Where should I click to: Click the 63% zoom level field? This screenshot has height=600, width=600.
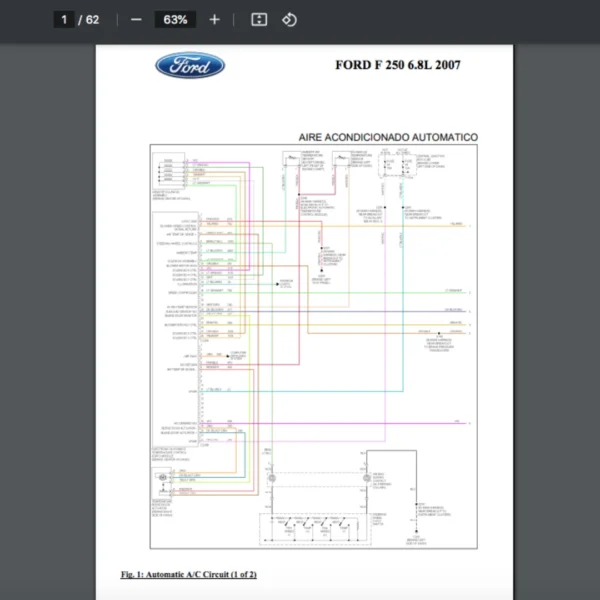pos(175,20)
